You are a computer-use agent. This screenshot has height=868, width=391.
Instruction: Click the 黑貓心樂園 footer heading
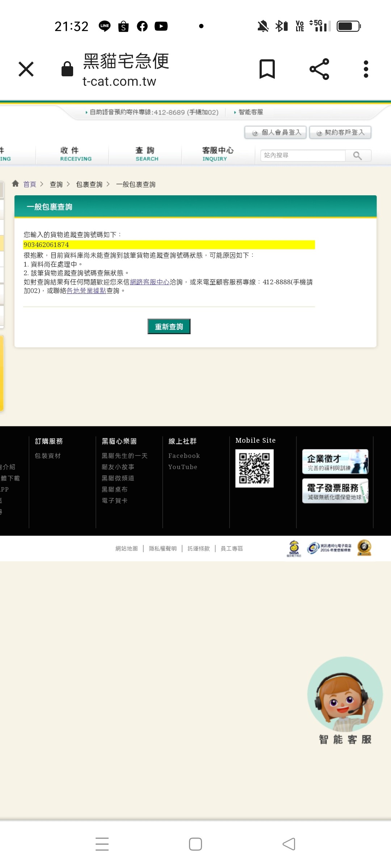tap(119, 441)
